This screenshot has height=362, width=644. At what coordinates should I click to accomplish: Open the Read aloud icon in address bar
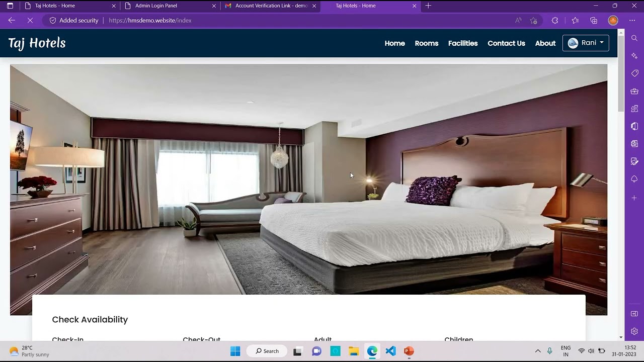click(x=518, y=21)
